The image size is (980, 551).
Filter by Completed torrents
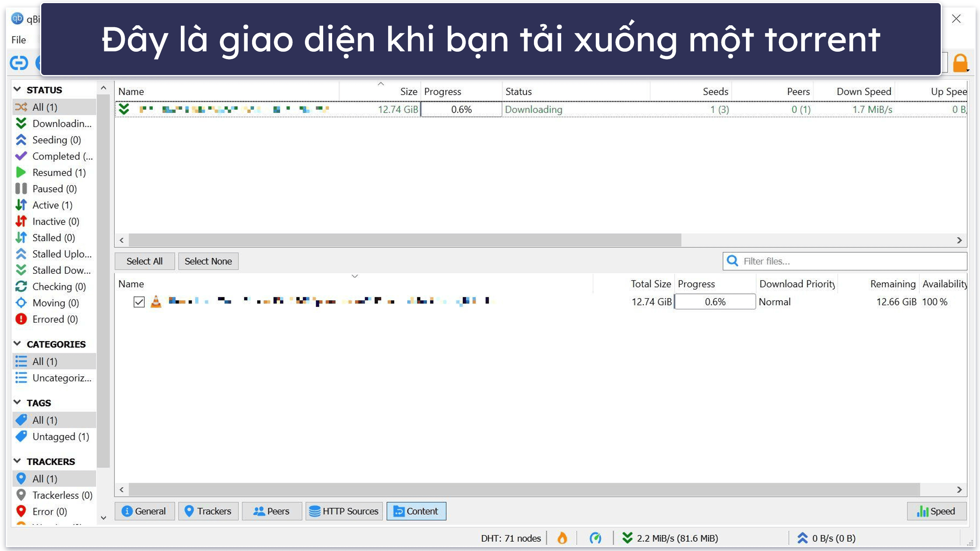pyautogui.click(x=54, y=156)
